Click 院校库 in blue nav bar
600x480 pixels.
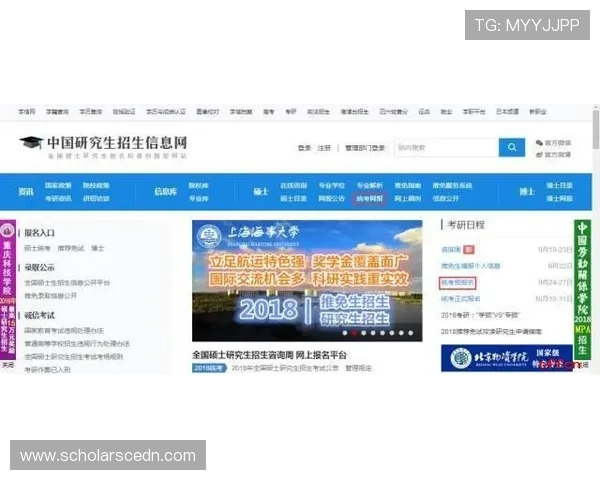[x=199, y=185]
